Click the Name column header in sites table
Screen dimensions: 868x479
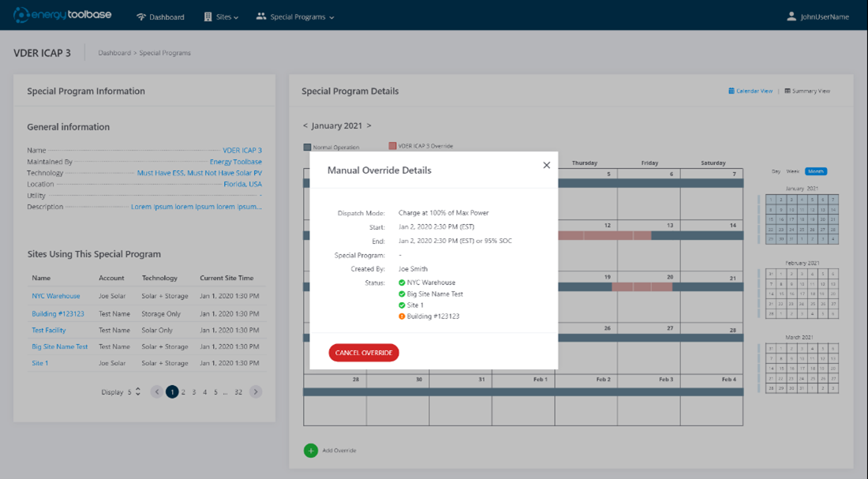(x=41, y=278)
